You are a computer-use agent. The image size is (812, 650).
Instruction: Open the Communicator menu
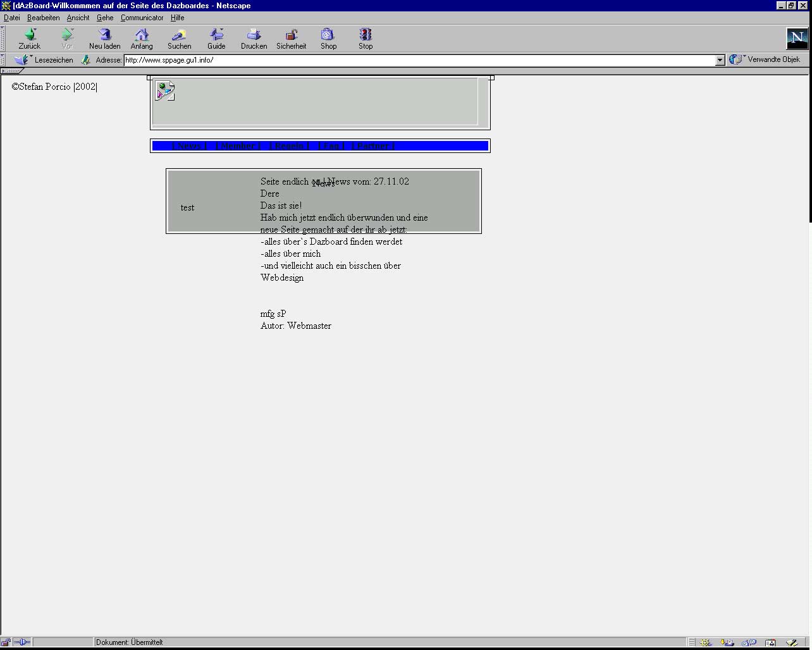(x=142, y=18)
